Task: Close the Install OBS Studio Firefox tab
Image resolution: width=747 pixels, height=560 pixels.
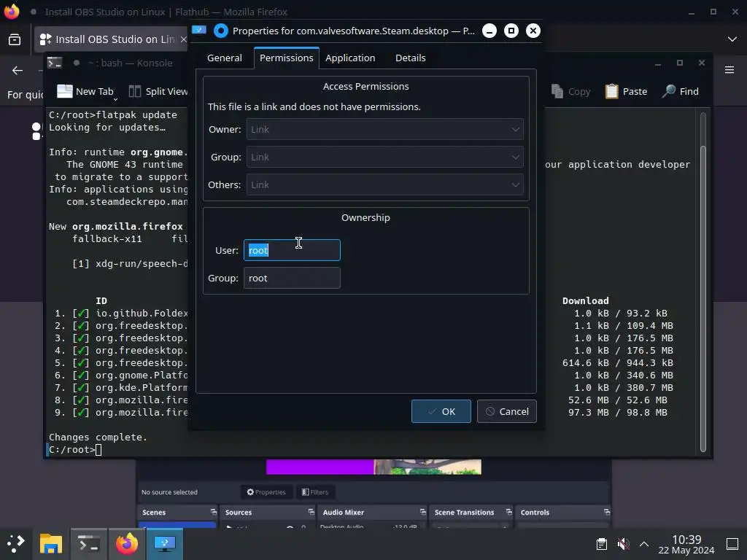Action: coord(183,39)
